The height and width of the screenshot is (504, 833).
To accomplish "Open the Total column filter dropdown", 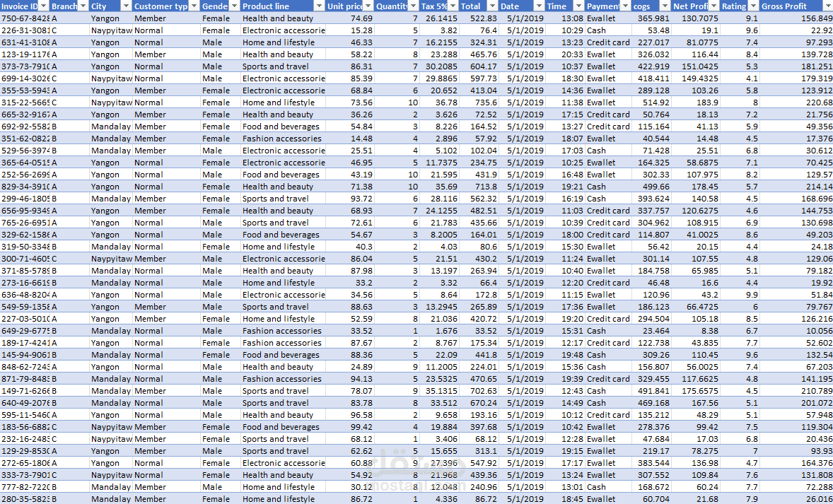I will click(x=492, y=6).
